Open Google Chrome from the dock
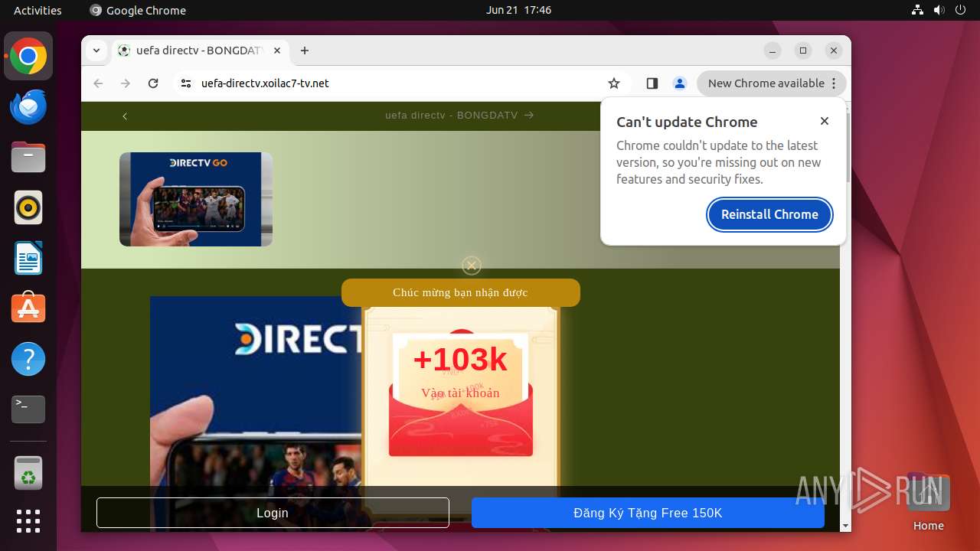Image resolution: width=980 pixels, height=551 pixels. pyautogui.click(x=28, y=57)
